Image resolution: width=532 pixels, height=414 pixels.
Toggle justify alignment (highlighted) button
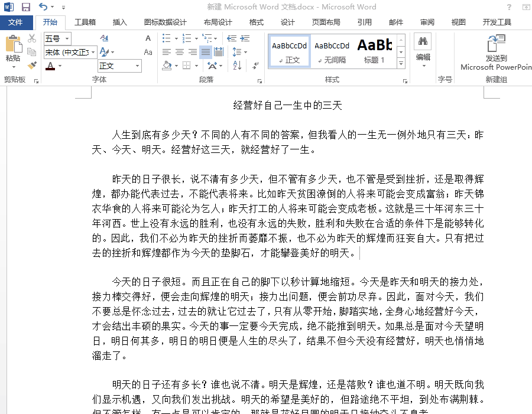tap(206, 52)
